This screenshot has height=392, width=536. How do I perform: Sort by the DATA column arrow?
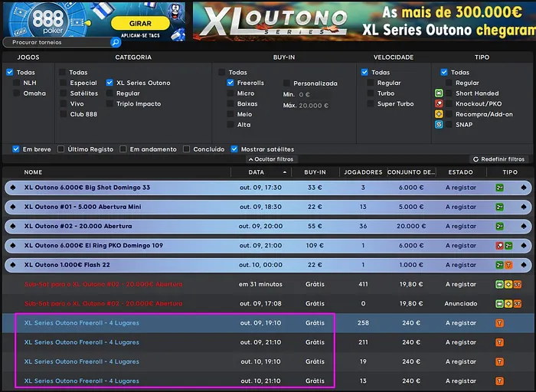click(285, 172)
